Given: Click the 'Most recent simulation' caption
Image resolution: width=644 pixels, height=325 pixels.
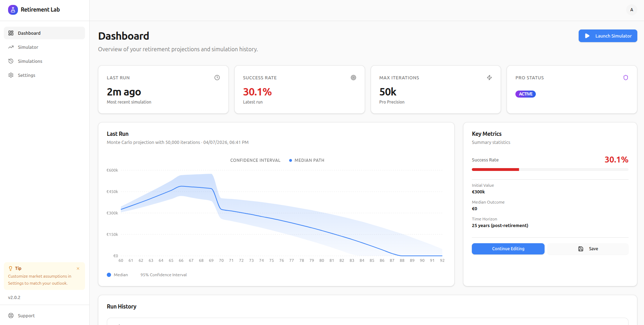Looking at the screenshot, I should (x=129, y=102).
